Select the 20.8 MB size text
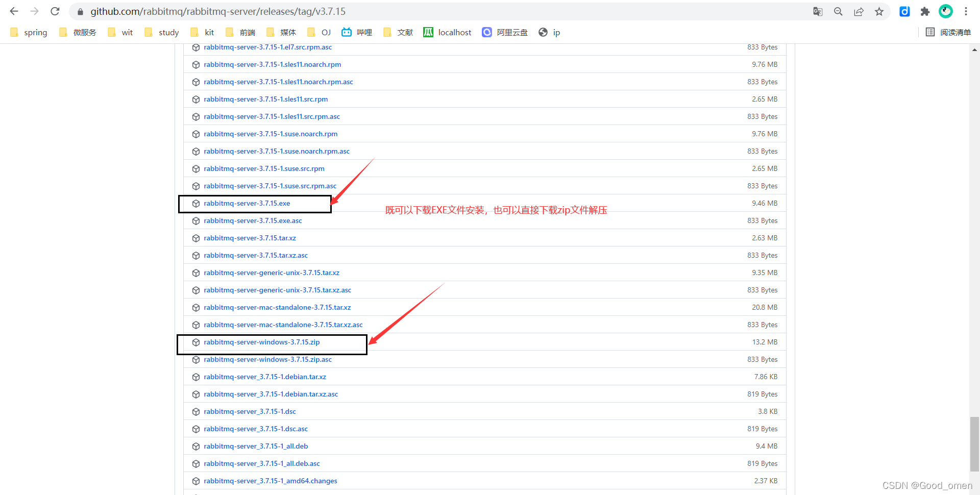This screenshot has height=495, width=980. click(x=765, y=308)
